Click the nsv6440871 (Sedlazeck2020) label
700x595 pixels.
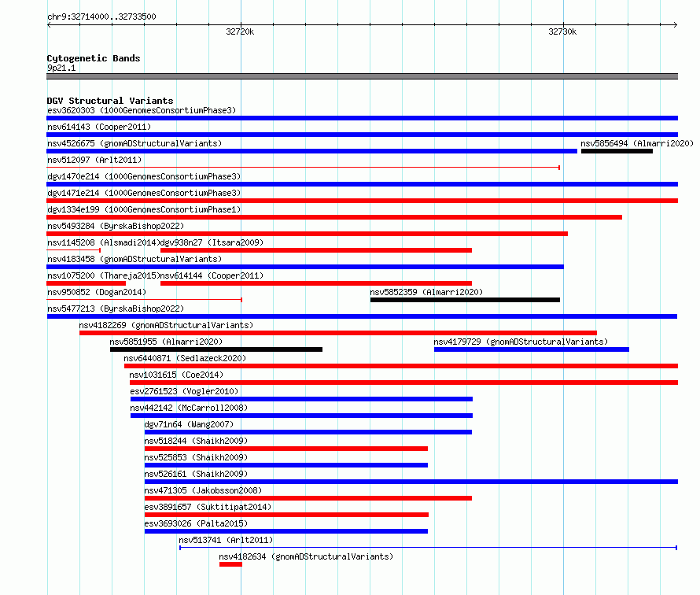click(185, 358)
